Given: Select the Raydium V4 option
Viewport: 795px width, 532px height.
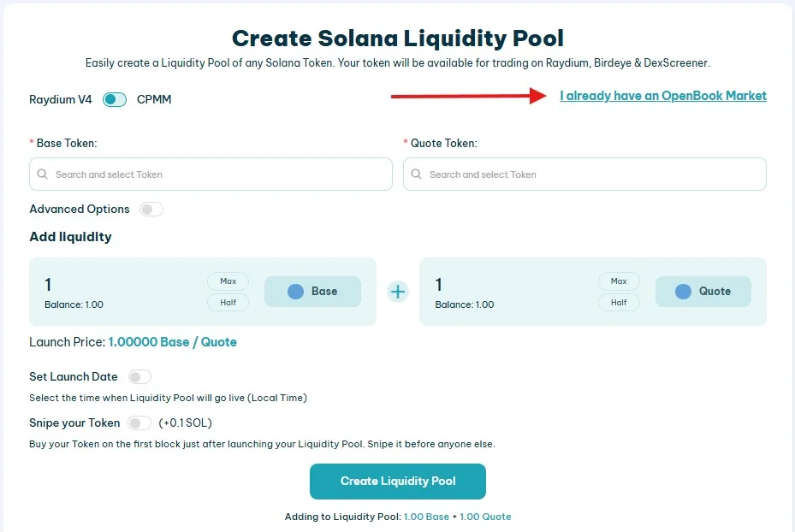Looking at the screenshot, I should pos(60,99).
